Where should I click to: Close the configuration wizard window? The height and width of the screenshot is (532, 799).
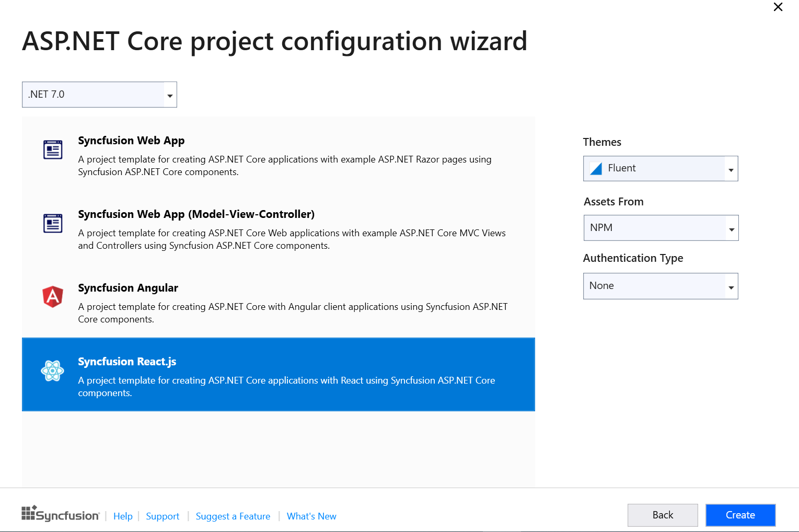click(778, 7)
